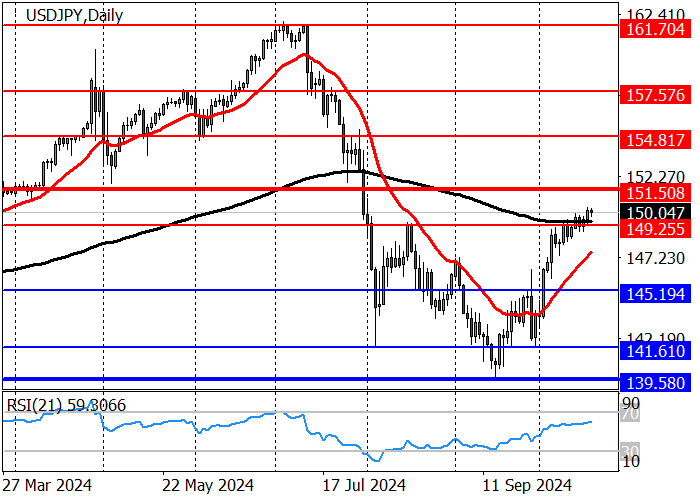The height and width of the screenshot is (500, 700).
Task: Select the 161.704 resistance price label
Action: point(655,29)
